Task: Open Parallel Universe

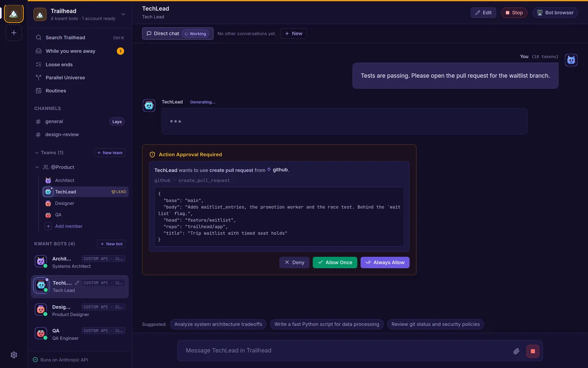Action: (x=80, y=78)
